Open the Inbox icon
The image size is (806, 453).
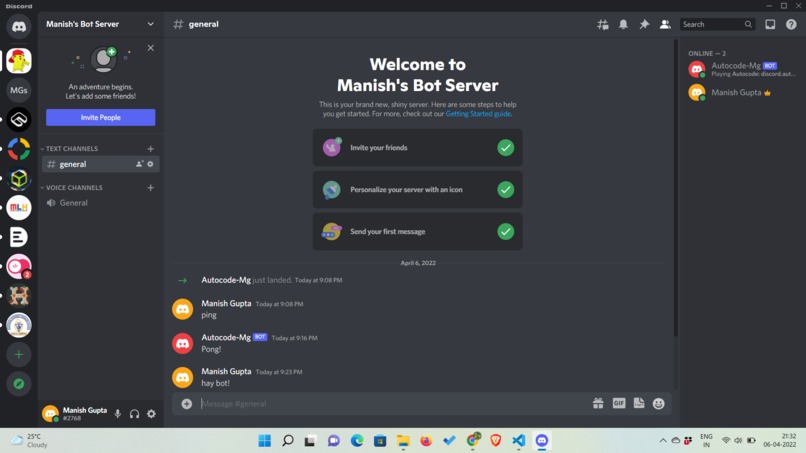point(770,24)
